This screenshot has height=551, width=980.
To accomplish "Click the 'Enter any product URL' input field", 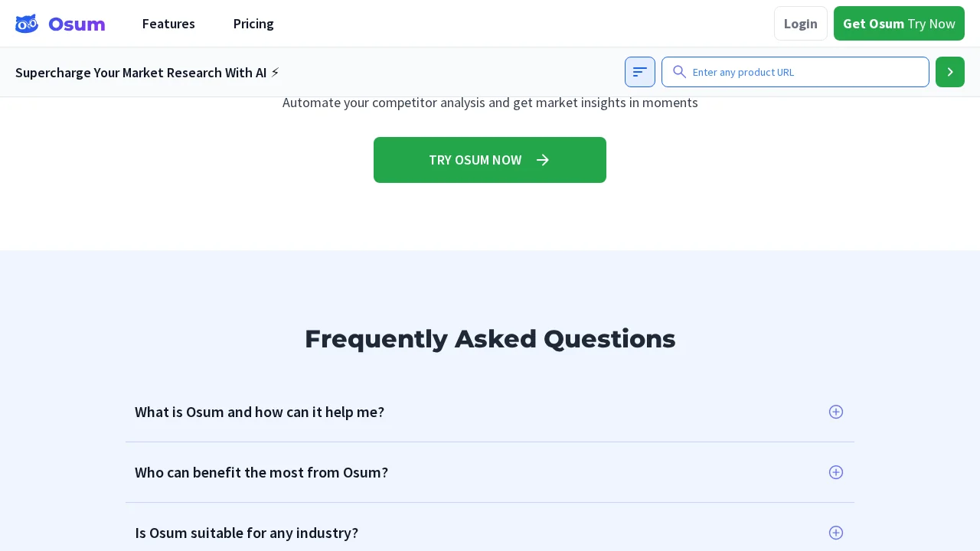I will [795, 72].
